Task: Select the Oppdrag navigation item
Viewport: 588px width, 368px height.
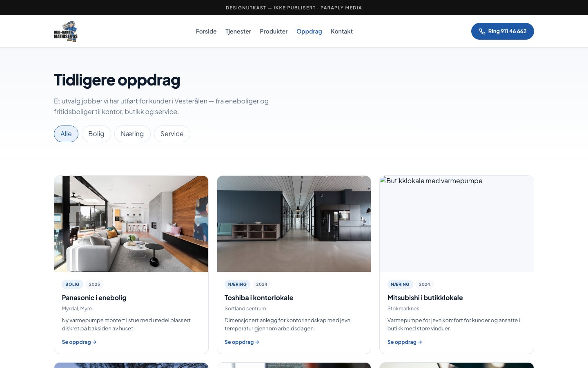Action: click(309, 31)
